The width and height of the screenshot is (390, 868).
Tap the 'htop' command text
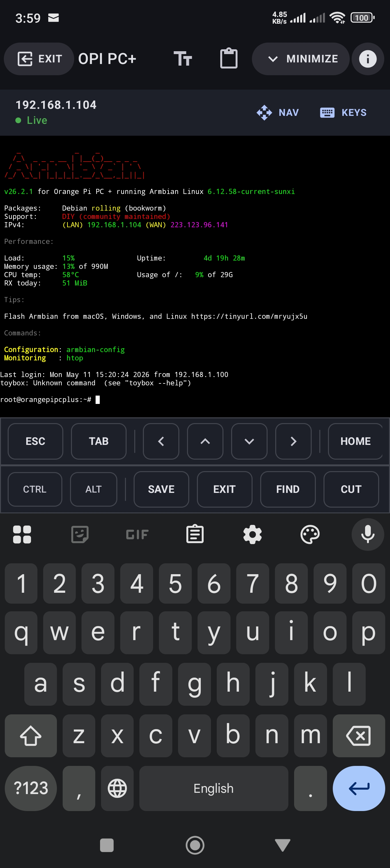point(75,358)
